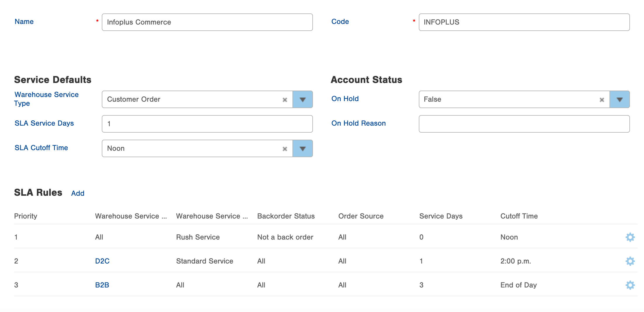Screen dimensions: 644x312
Task: Click the SLA Cutoff Time label
Action: [41, 148]
